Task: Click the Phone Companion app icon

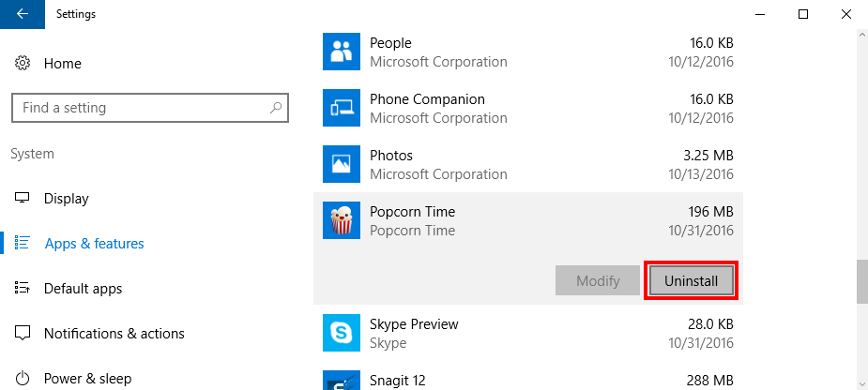Action: coord(342,108)
